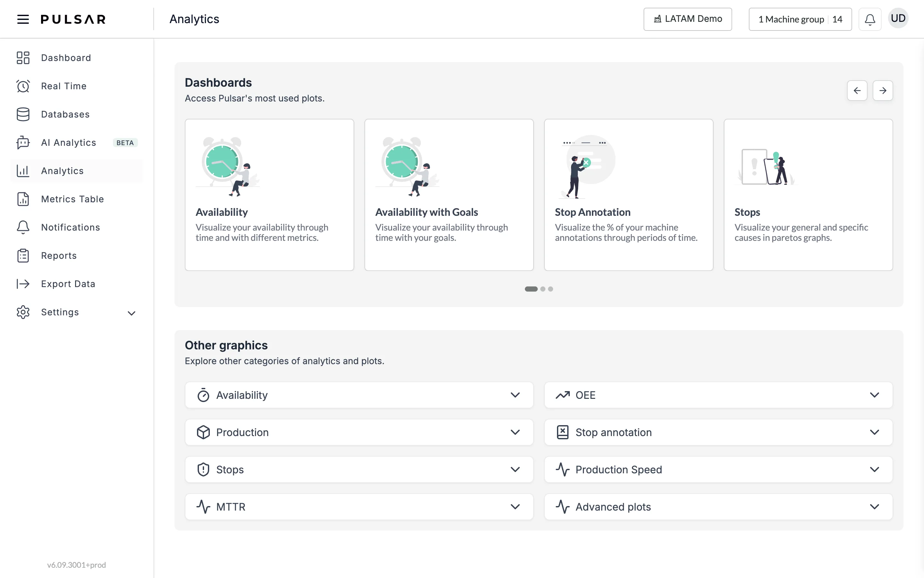Expand the Advanced plots category chevron

coord(874,506)
